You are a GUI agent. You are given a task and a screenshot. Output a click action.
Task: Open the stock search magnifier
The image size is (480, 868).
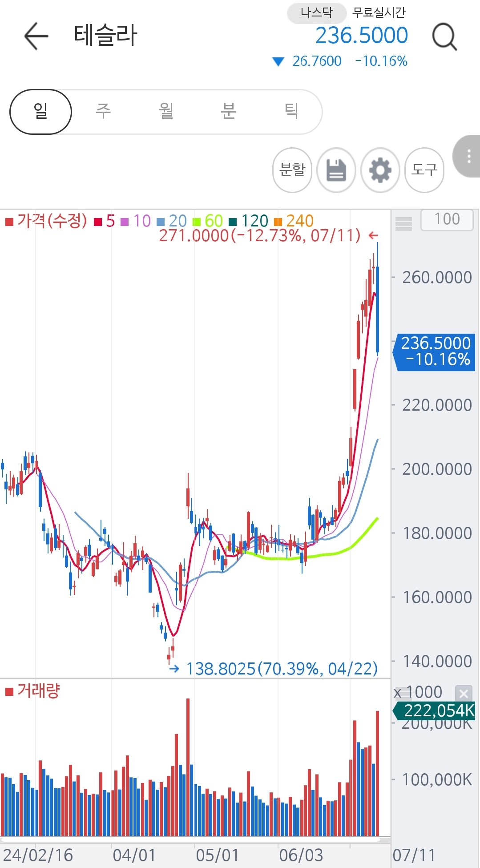[444, 37]
